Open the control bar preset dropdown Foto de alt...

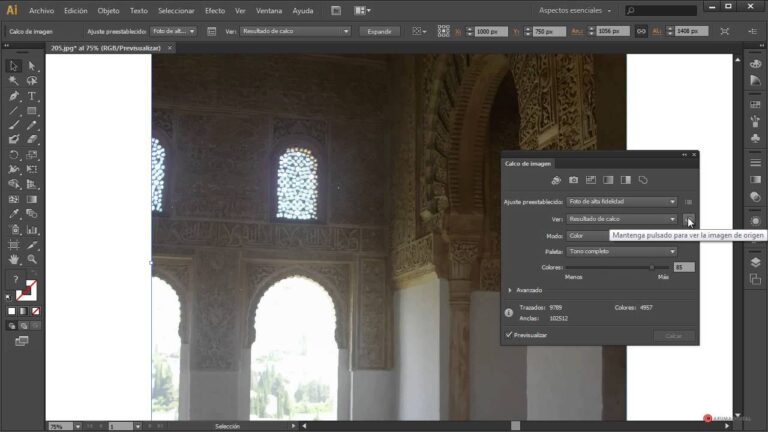coord(173,31)
